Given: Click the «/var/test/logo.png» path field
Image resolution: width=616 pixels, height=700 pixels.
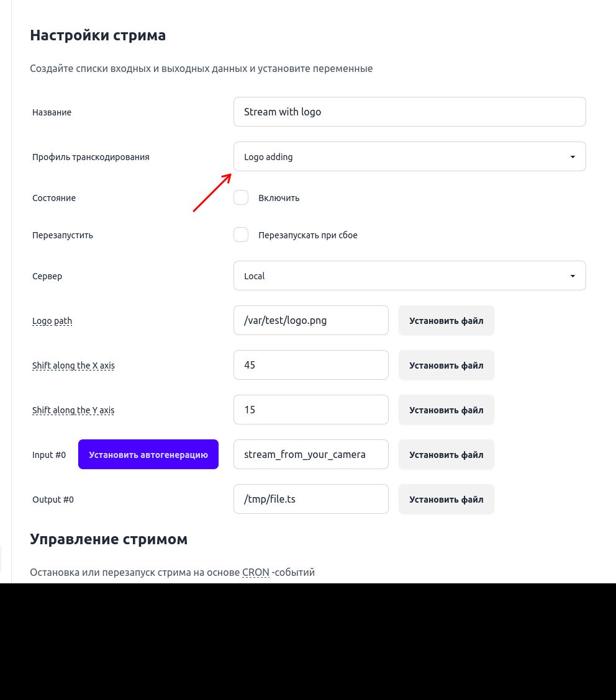Looking at the screenshot, I should tap(310, 320).
